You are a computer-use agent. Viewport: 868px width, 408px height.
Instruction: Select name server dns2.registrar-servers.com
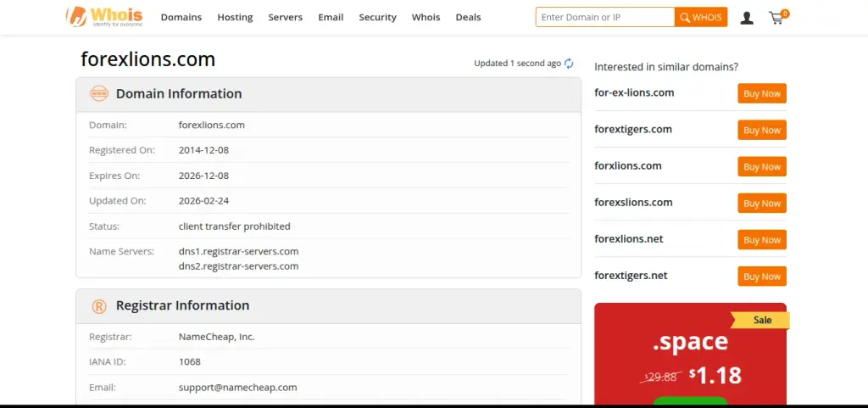(238, 266)
